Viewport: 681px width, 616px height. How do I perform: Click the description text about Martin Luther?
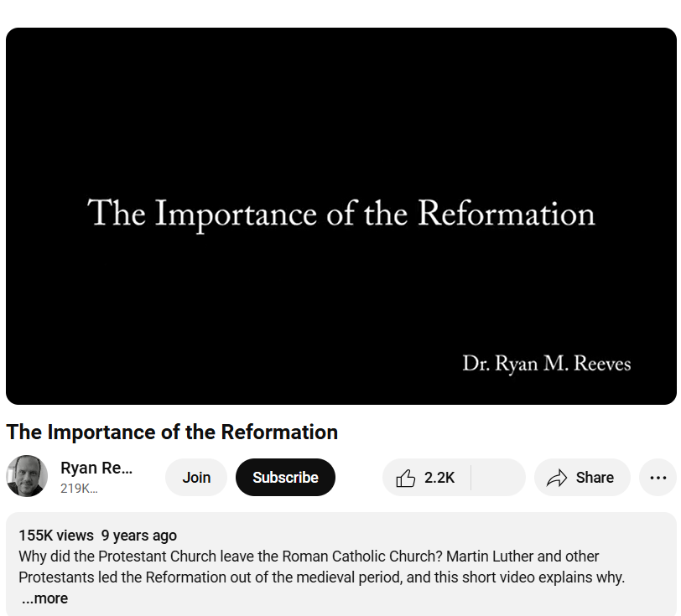[309, 556]
